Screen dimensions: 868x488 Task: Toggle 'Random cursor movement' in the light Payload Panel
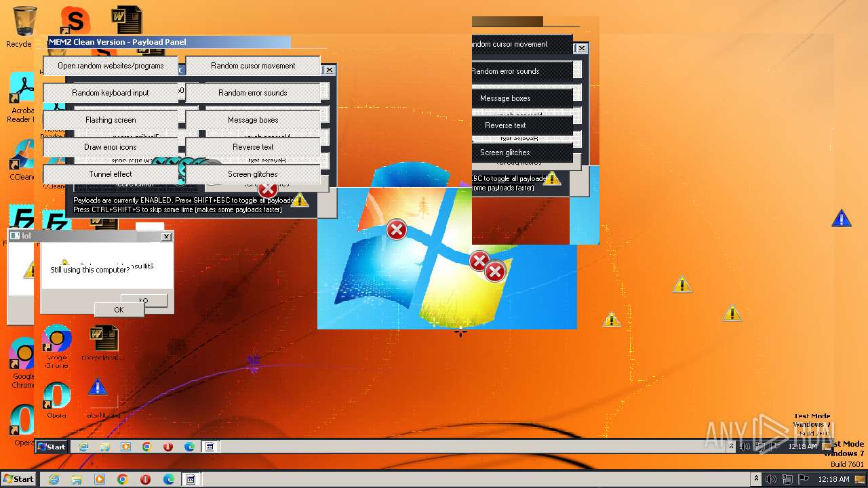[253, 66]
